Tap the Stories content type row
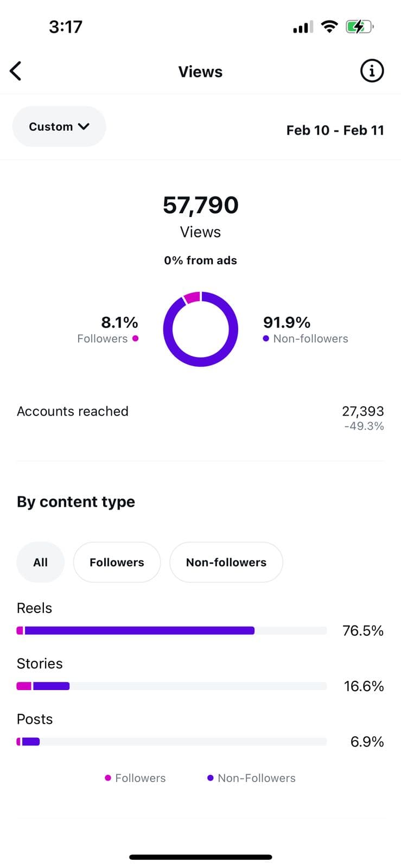This screenshot has height=868, width=401. 40,663
